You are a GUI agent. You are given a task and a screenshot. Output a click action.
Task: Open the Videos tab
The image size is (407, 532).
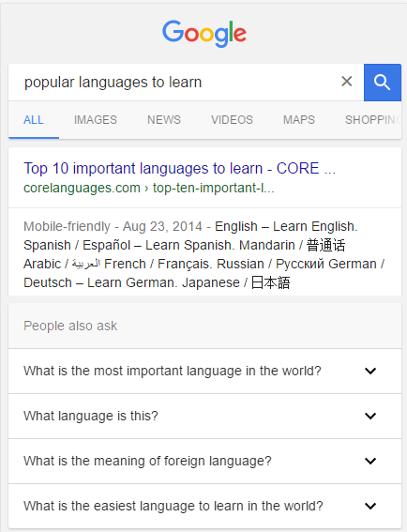(232, 120)
